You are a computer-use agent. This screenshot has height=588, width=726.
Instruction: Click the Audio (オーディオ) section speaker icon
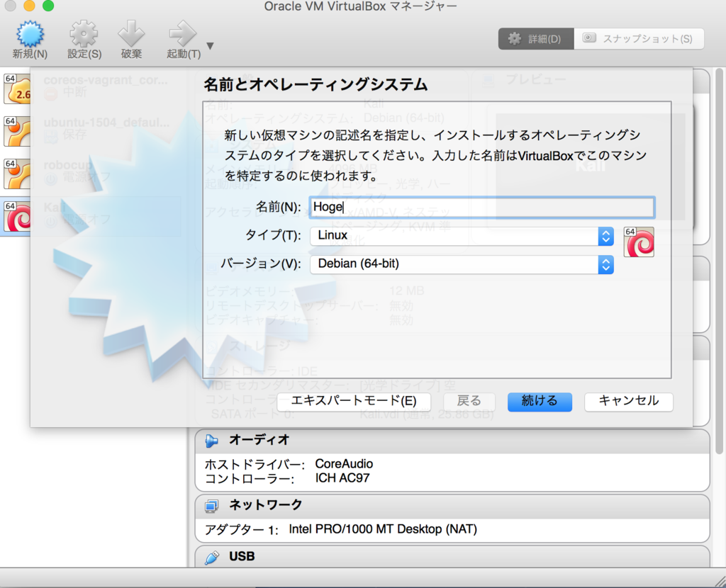click(211, 441)
